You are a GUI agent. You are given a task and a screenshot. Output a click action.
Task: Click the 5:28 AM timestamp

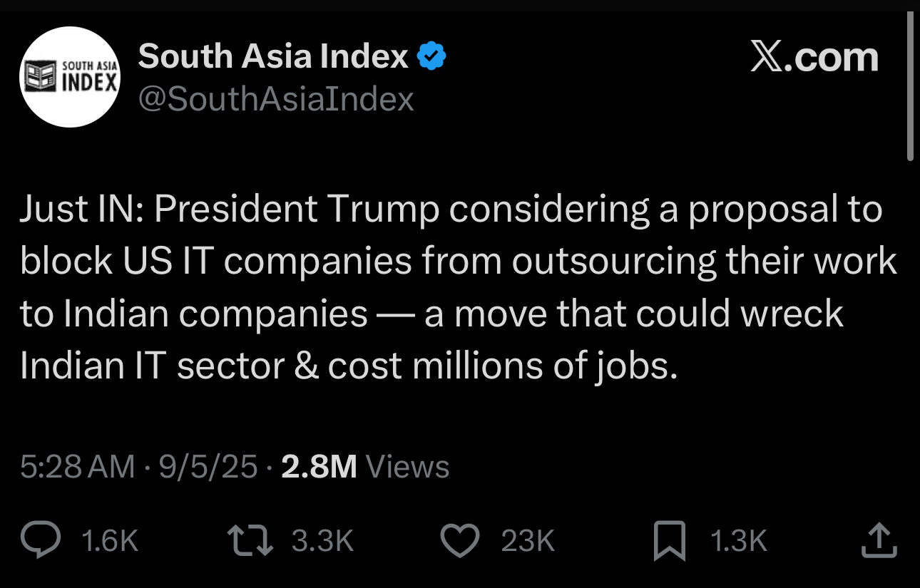pyautogui.click(x=77, y=468)
